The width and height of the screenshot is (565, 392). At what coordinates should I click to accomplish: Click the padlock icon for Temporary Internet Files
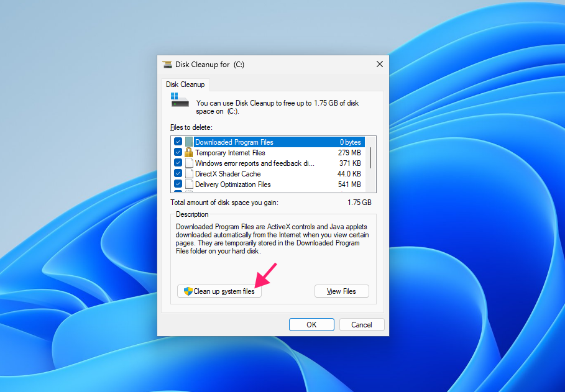tap(188, 153)
